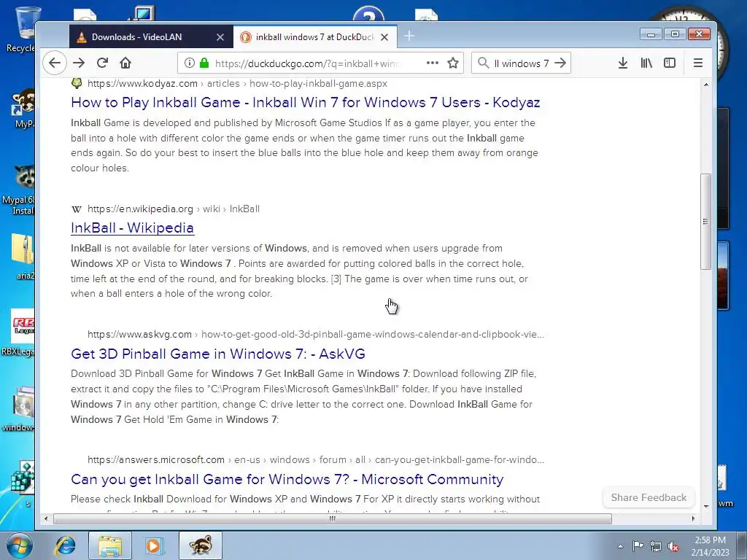The height and width of the screenshot is (560, 747).
Task: Select the aria2 folder desktop icon
Action: [22, 257]
